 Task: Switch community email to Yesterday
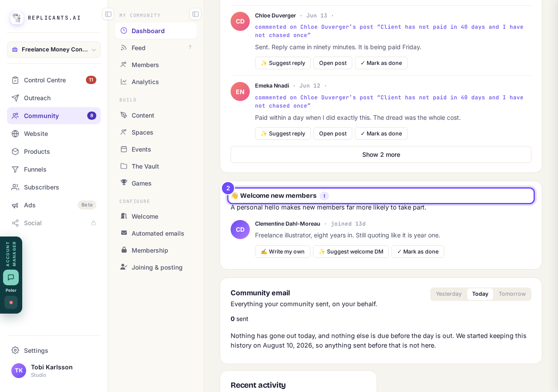coord(449,294)
